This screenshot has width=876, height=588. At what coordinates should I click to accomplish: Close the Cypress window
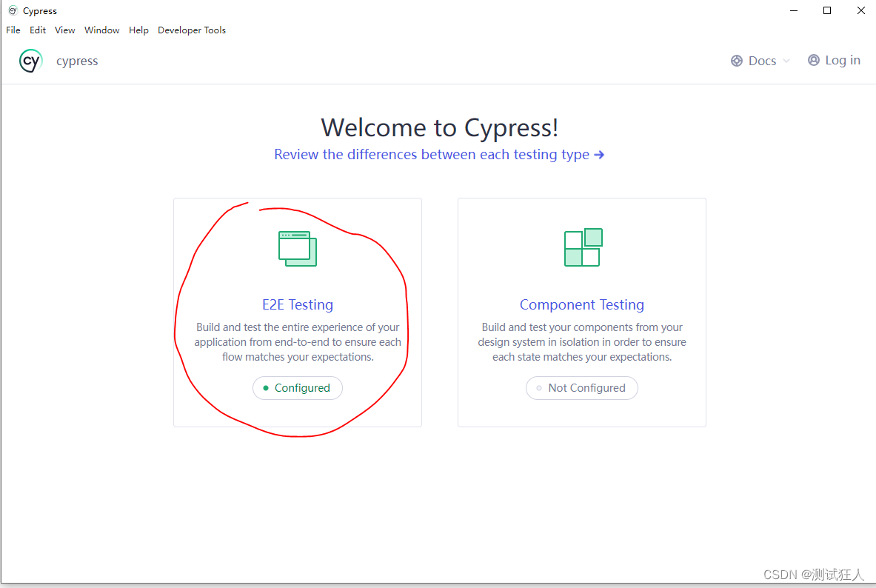(861, 10)
